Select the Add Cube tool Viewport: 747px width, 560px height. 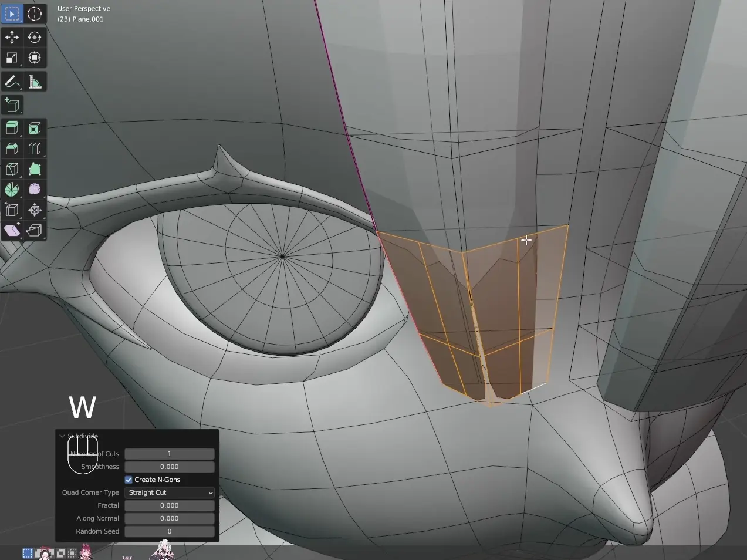pos(12,105)
